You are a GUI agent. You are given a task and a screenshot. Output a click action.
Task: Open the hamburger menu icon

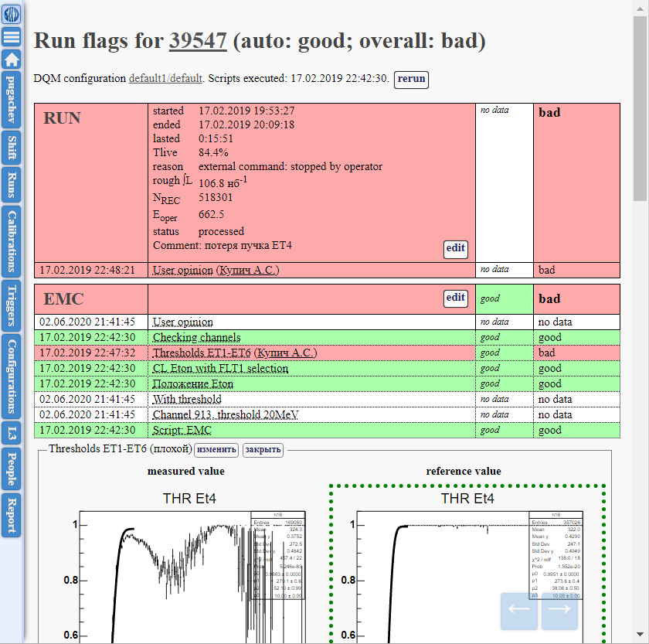(12, 36)
